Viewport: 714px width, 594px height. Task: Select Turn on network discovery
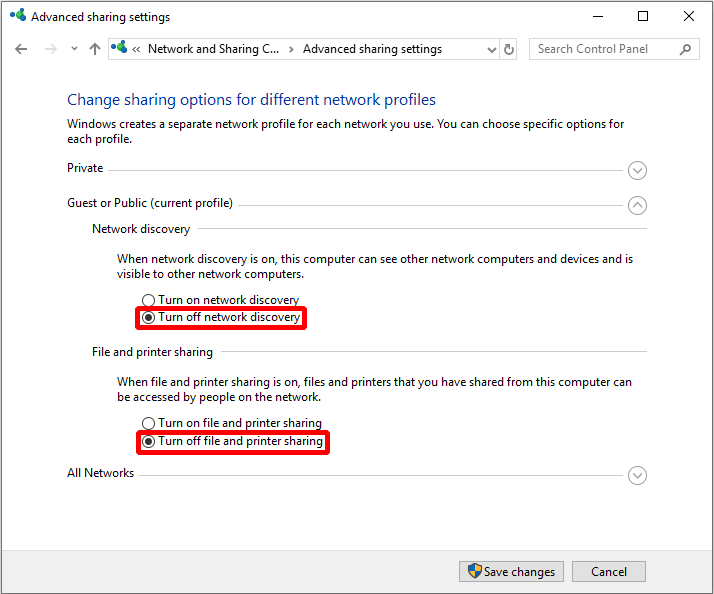[220, 300]
